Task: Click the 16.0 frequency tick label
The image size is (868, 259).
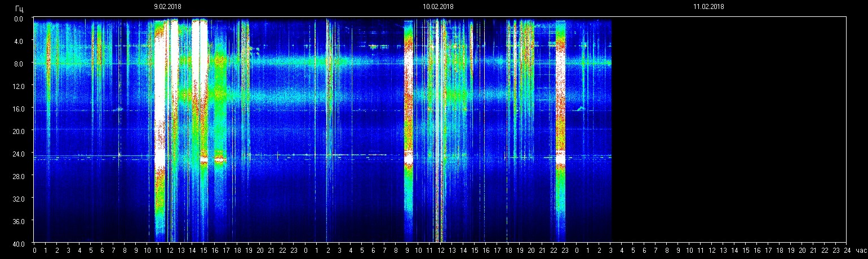Action: coord(18,108)
